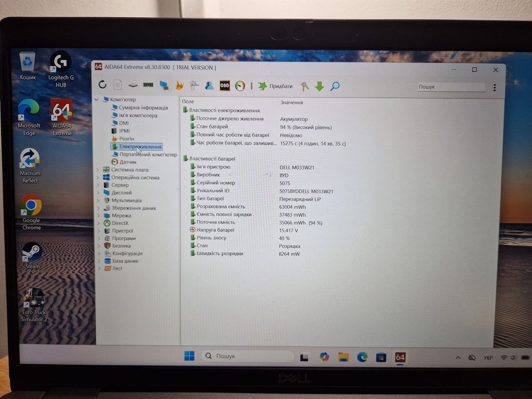Open AIDA64 Extreme desktop shortcut
This screenshot has height=399, width=532.
[62, 117]
